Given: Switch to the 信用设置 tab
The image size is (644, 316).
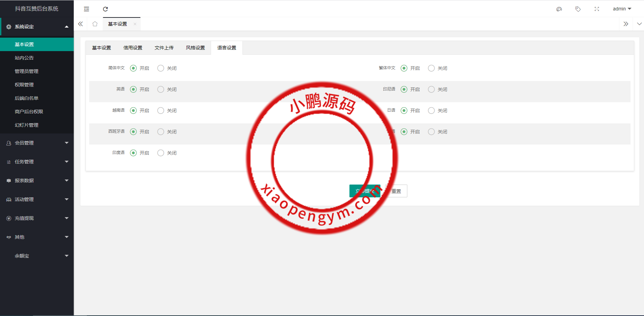Looking at the screenshot, I should pyautogui.click(x=133, y=48).
